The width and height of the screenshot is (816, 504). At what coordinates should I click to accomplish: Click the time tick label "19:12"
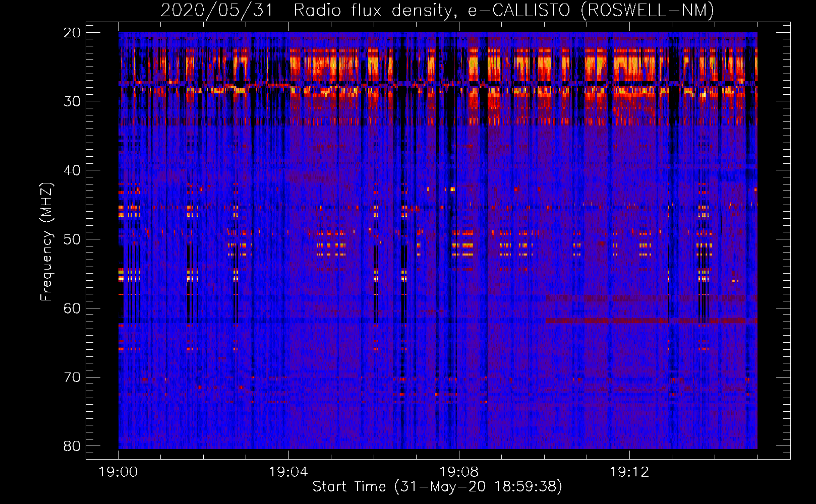[629, 472]
